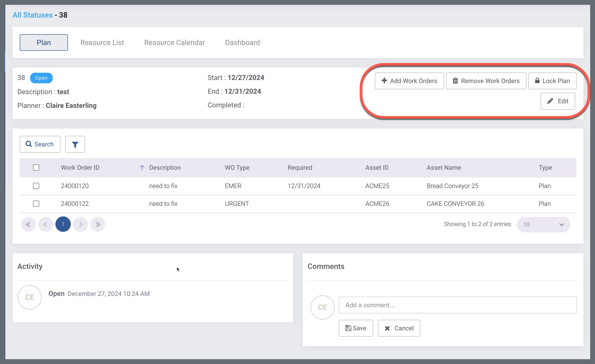Image resolution: width=595 pixels, height=364 pixels.
Task: Go to the next page of work orders
Action: pyautogui.click(x=80, y=224)
